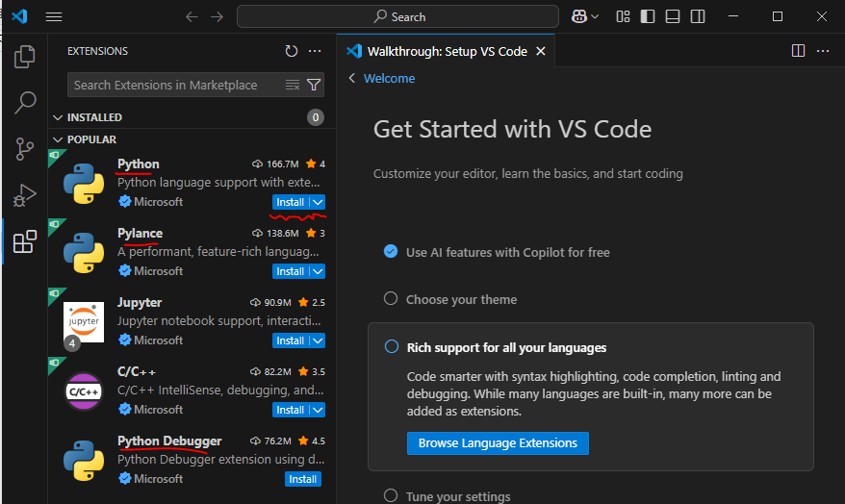Open Pylance install options dropdown

[x=318, y=271]
